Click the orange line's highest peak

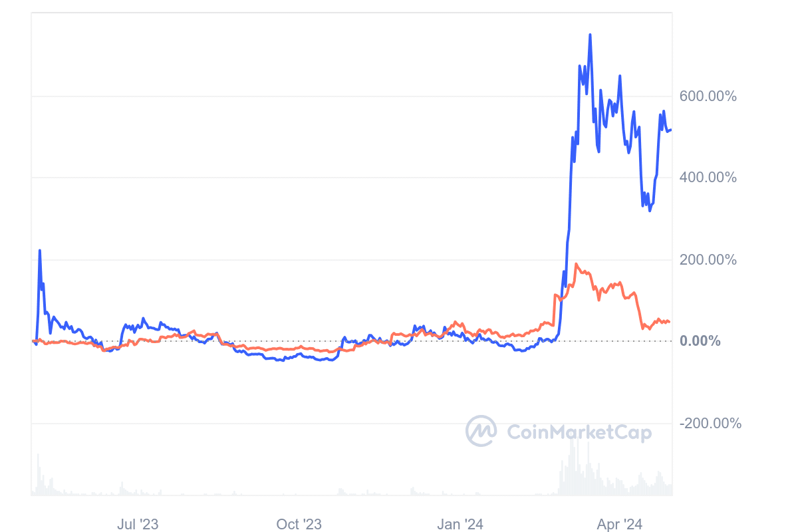click(x=576, y=264)
